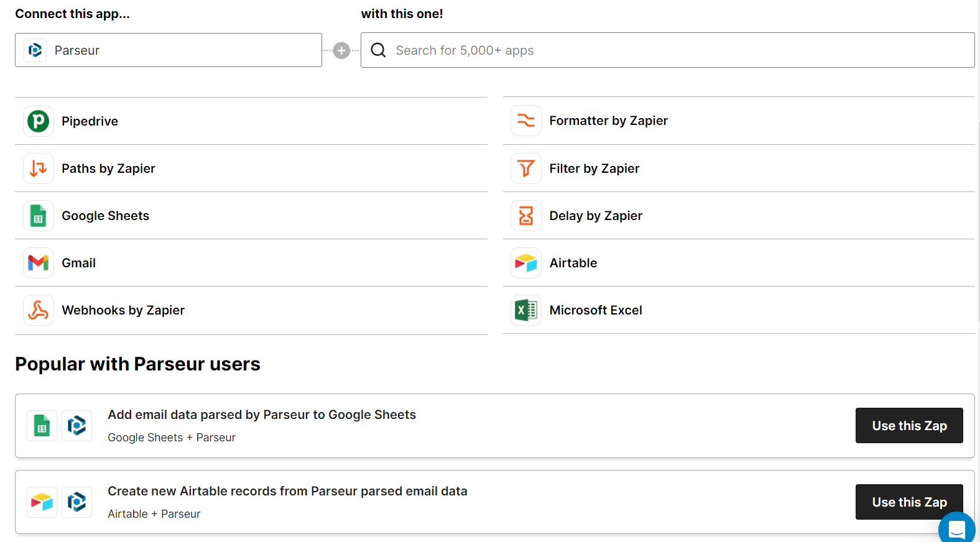
Task: Select the Gmail icon
Action: [38, 262]
